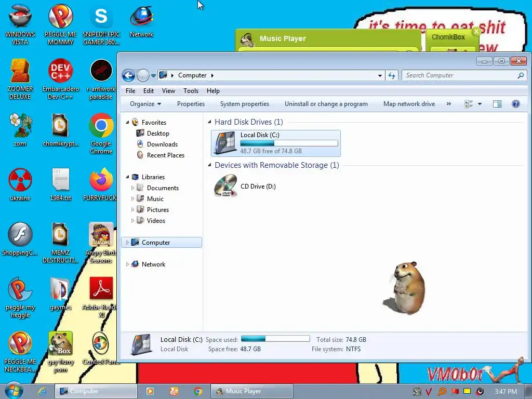Click Uninstall or change a program
532x399 pixels.
(x=326, y=104)
